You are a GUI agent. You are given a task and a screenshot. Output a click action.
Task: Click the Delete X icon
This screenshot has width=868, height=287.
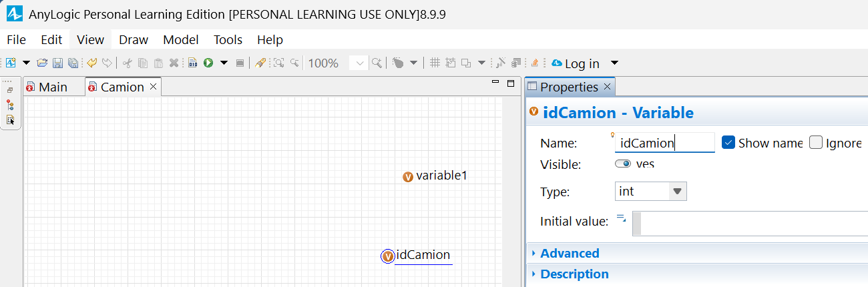pos(174,63)
